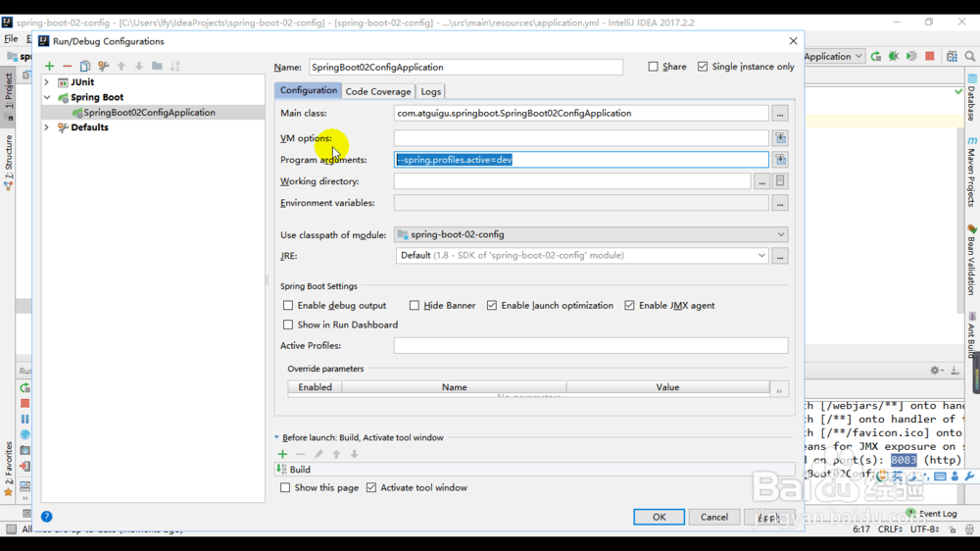Screen dimensions: 980x551
Task: Search everywhere magnifier in IDE toolbar
Action: [x=970, y=56]
